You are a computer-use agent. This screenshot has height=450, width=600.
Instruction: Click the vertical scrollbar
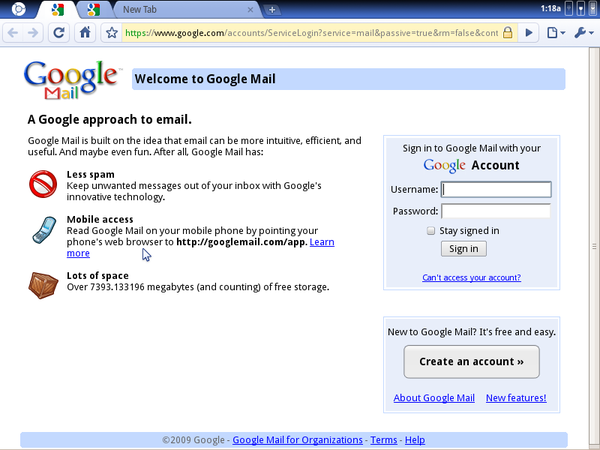(594, 247)
